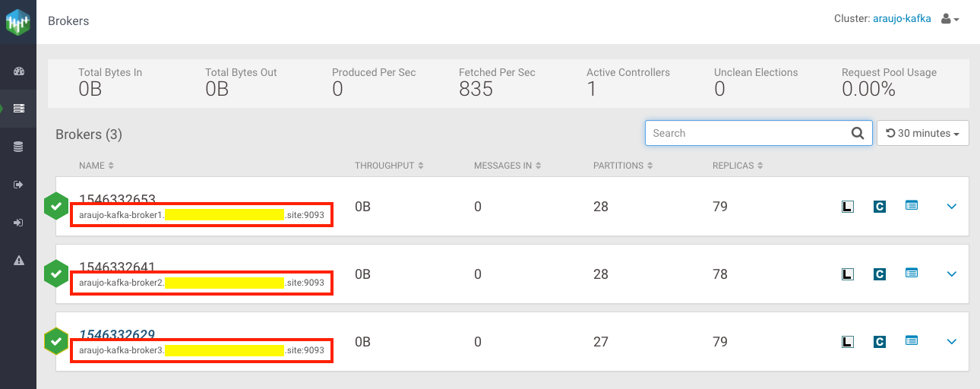Screen dimensions: 980x389
Task: Open Alerts with the warning triangle icon
Action: [x=19, y=261]
